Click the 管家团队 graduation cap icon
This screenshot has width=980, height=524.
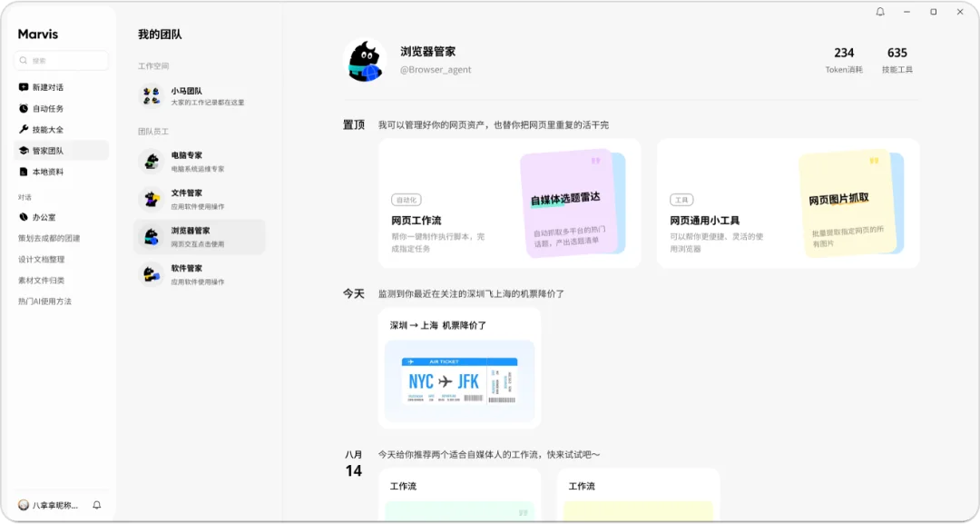(23, 151)
